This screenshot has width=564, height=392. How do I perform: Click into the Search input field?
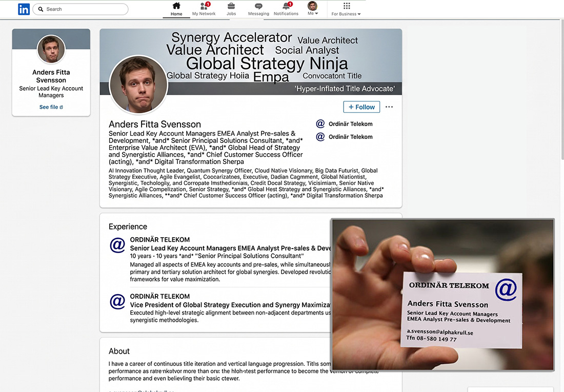80,9
